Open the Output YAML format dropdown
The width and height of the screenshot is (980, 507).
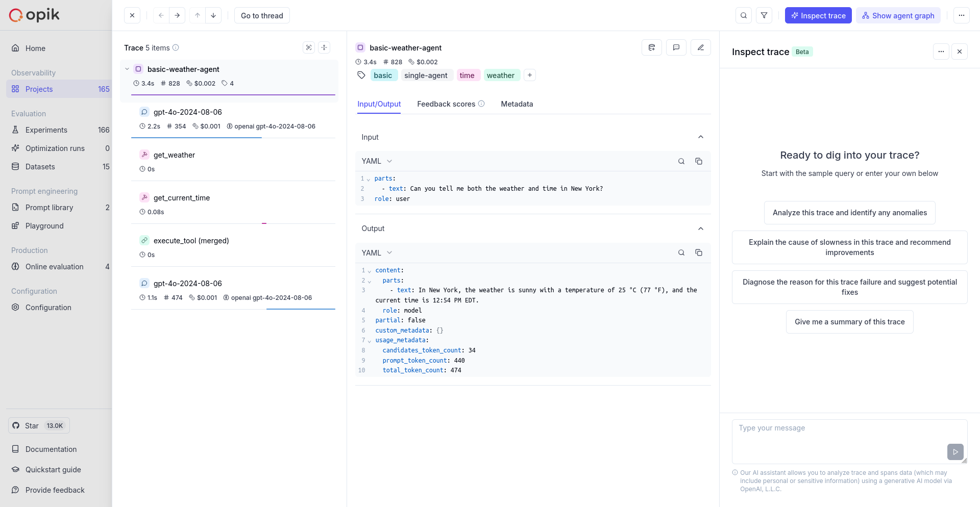(377, 252)
